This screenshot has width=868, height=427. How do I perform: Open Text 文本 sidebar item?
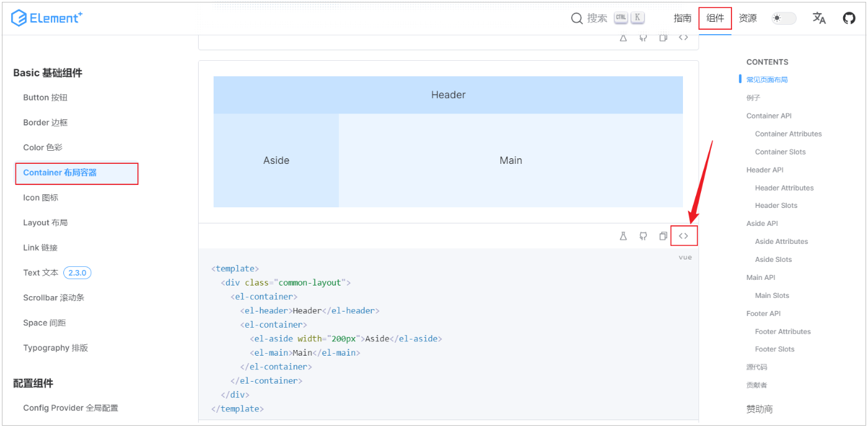click(x=40, y=272)
